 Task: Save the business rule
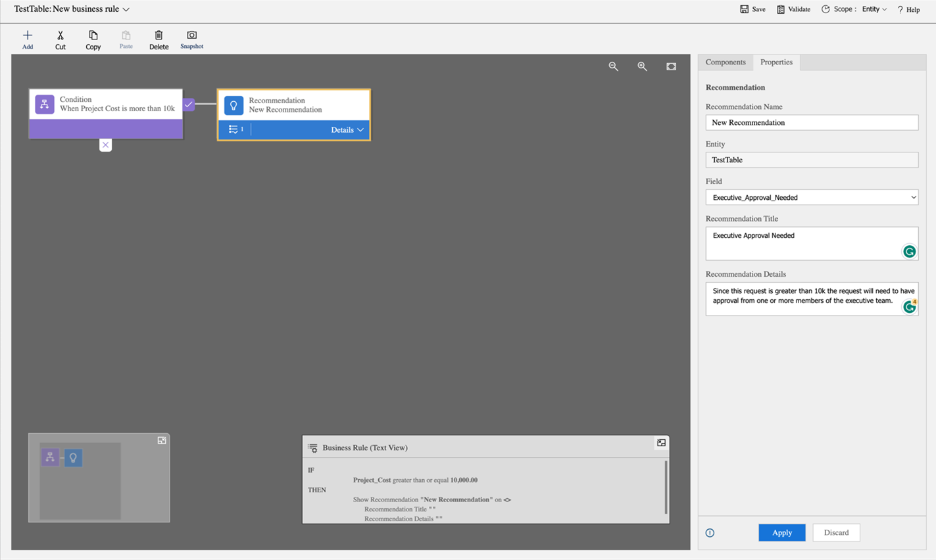point(752,9)
